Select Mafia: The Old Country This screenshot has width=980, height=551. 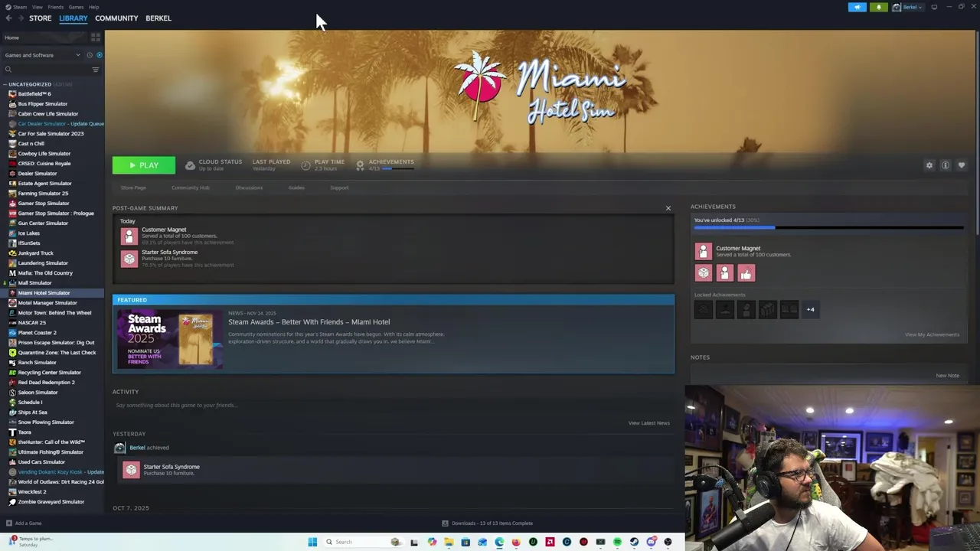click(x=45, y=273)
